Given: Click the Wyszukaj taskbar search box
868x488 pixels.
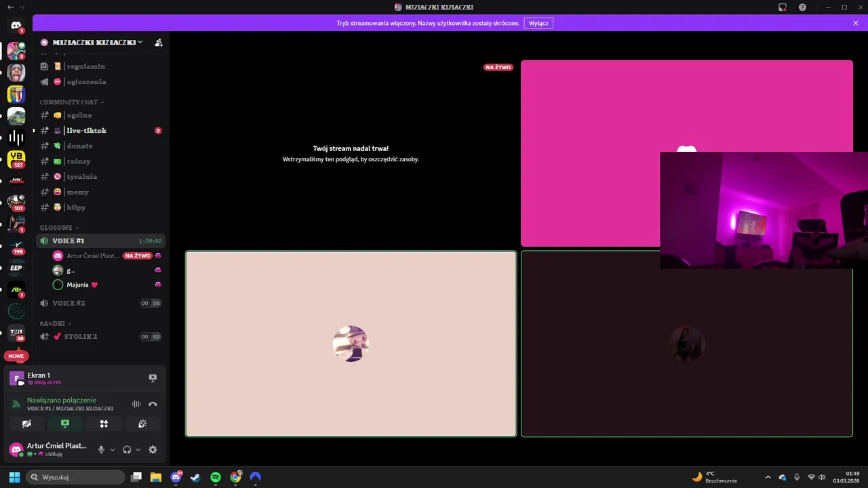Looking at the screenshot, I should pos(75,477).
